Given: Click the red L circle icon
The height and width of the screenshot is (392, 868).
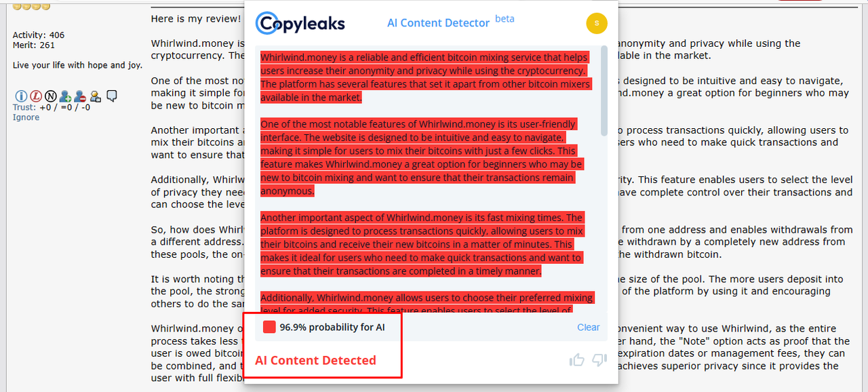Looking at the screenshot, I should click(x=35, y=96).
